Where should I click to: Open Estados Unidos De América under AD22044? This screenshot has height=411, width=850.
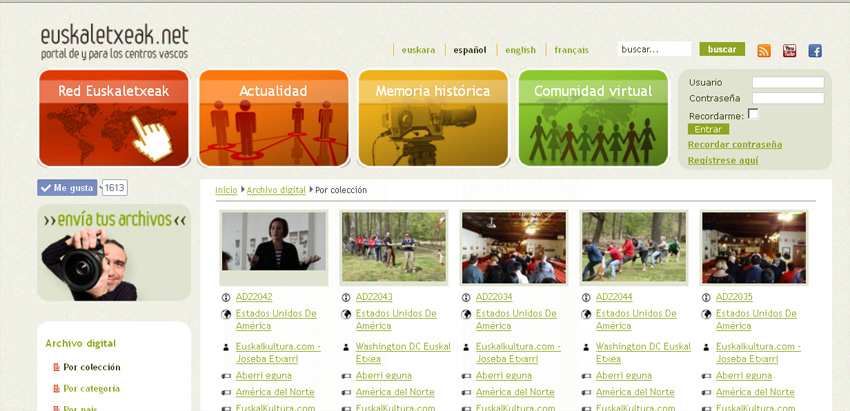coord(636,320)
